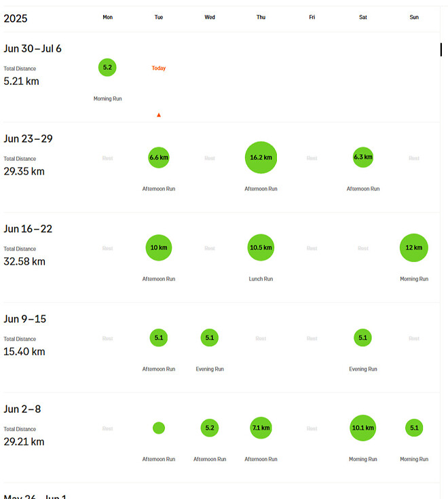Click the 6.6 km Tuesday bubble
Image resolution: width=448 pixels, height=499 pixels.
pos(159,158)
